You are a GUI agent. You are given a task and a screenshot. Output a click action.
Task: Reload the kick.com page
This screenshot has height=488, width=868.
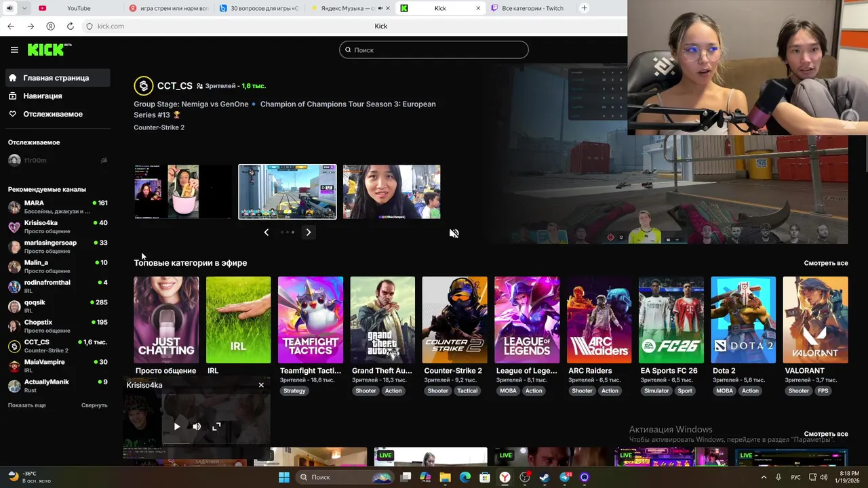[x=70, y=26]
